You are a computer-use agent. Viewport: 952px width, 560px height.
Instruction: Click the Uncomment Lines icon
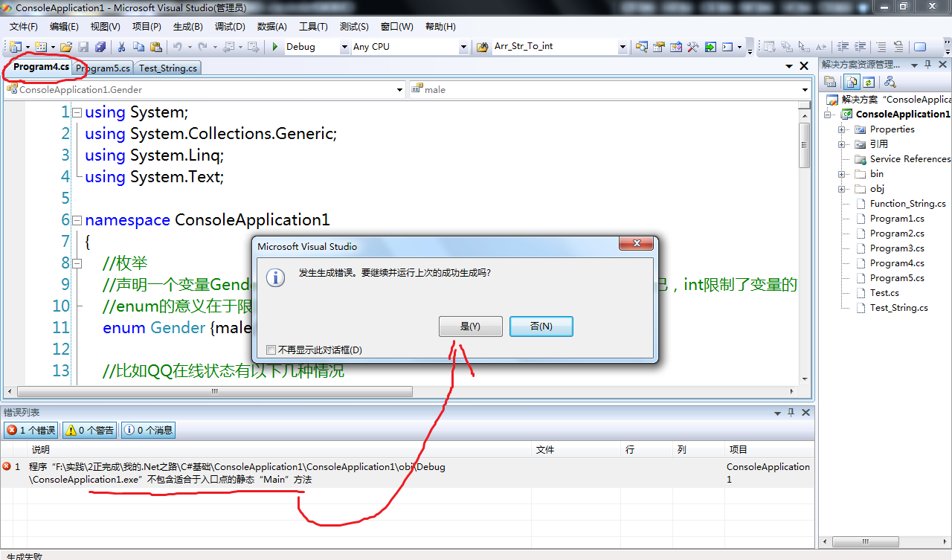pyautogui.click(x=898, y=47)
